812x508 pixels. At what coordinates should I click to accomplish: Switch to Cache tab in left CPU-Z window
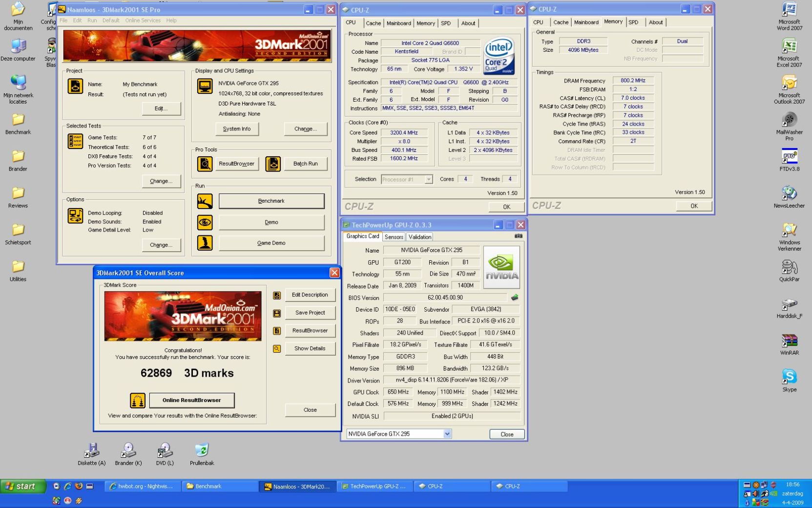tap(373, 23)
